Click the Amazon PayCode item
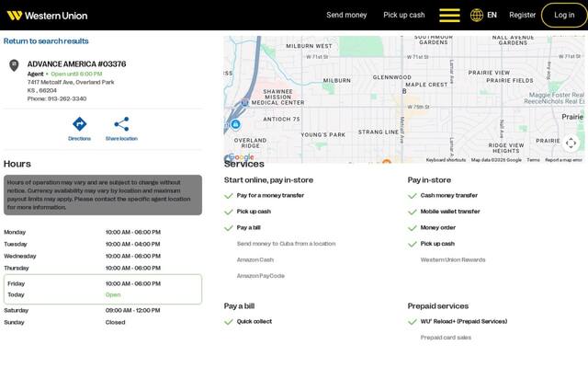Image resolution: width=588 pixels, height=368 pixels. [x=260, y=276]
